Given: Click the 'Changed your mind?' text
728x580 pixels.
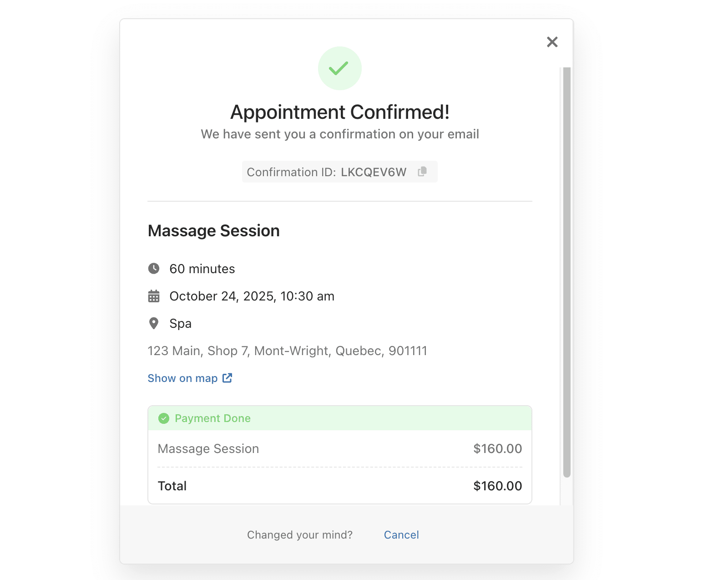Looking at the screenshot, I should click(300, 535).
